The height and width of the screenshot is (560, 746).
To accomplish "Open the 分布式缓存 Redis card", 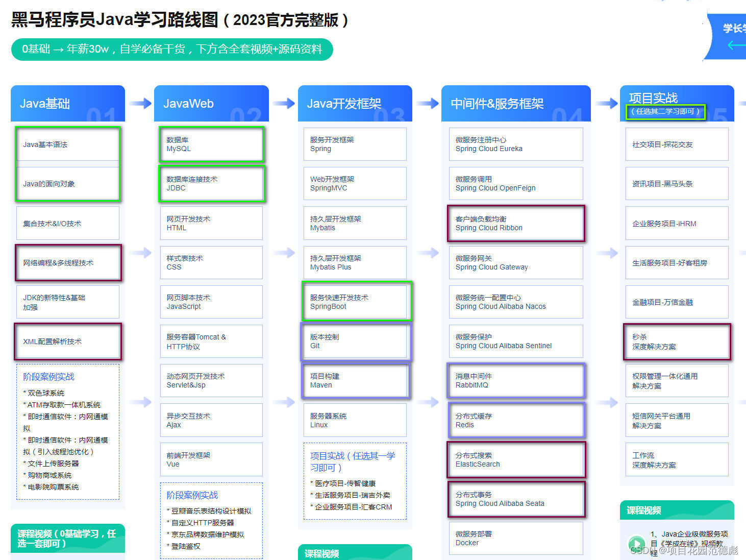I will [x=516, y=420].
